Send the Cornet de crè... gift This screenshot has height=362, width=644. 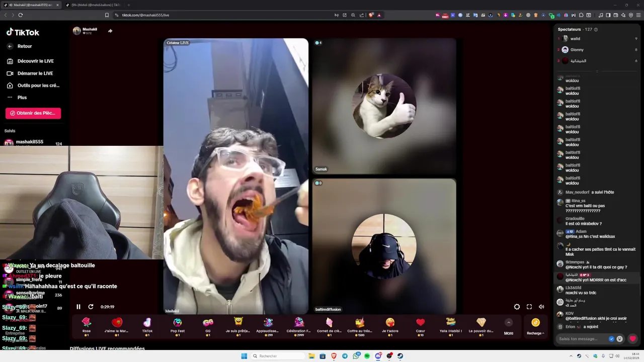[x=329, y=326]
